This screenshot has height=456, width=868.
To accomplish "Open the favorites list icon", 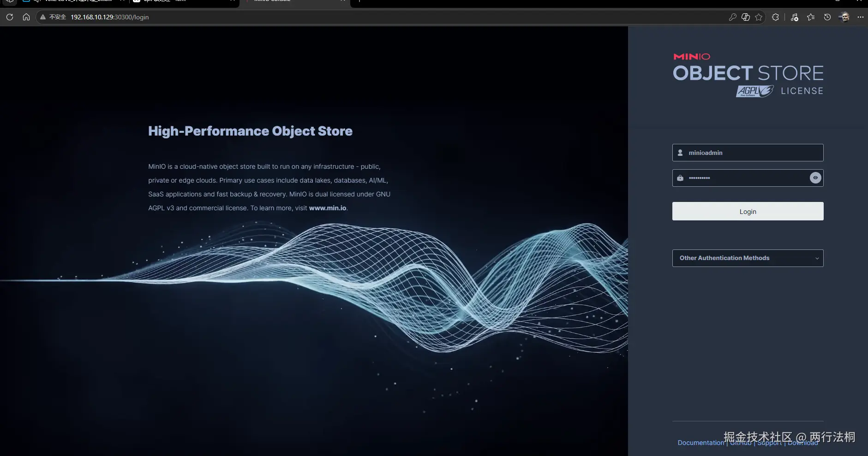I will (811, 17).
